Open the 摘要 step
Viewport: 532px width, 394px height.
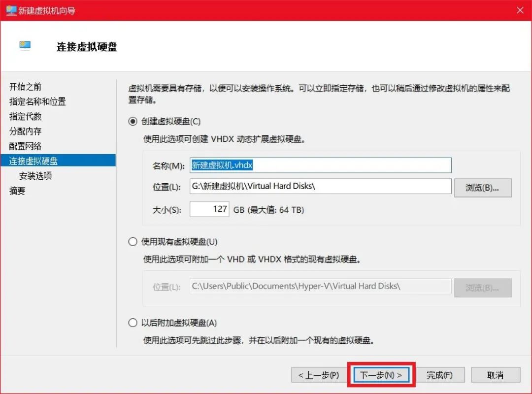17,190
